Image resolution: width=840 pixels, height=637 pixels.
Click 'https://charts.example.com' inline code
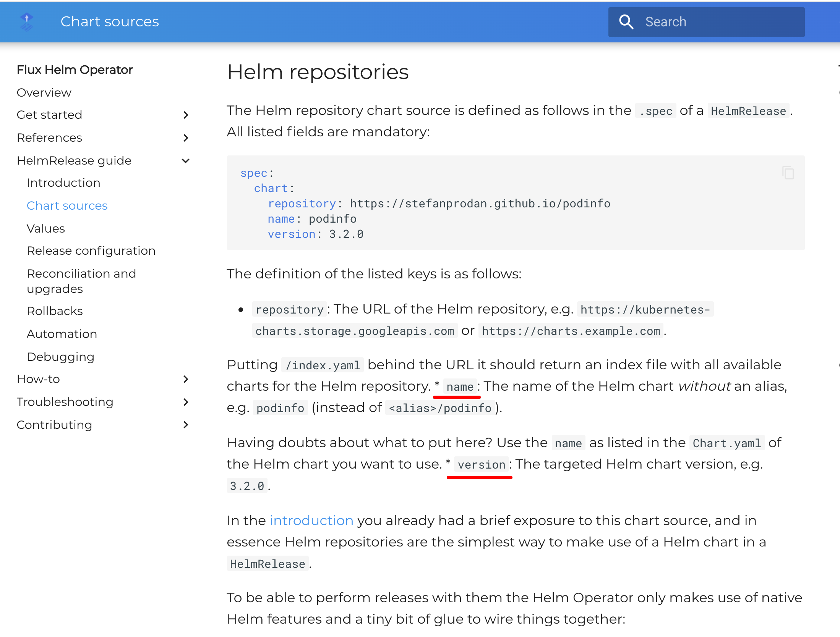(x=571, y=331)
